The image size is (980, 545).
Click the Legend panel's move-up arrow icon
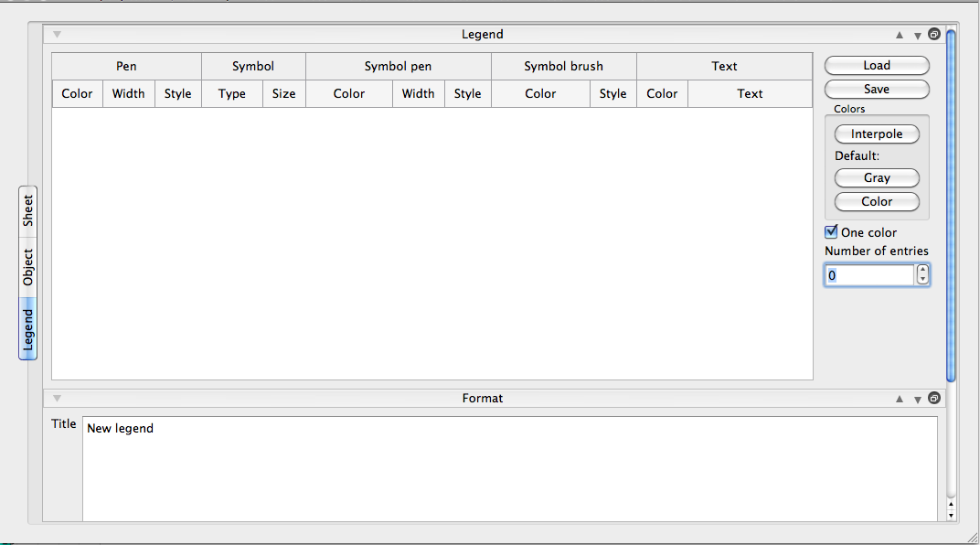coord(900,35)
